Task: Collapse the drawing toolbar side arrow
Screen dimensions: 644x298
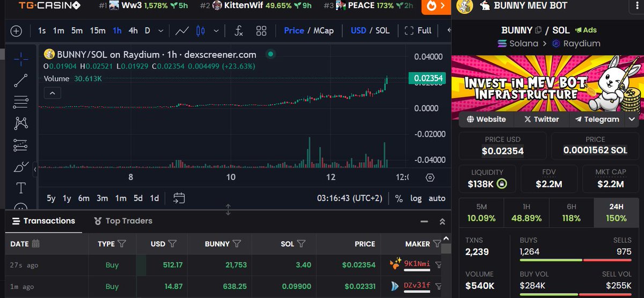Action: pyautogui.click(x=35, y=170)
